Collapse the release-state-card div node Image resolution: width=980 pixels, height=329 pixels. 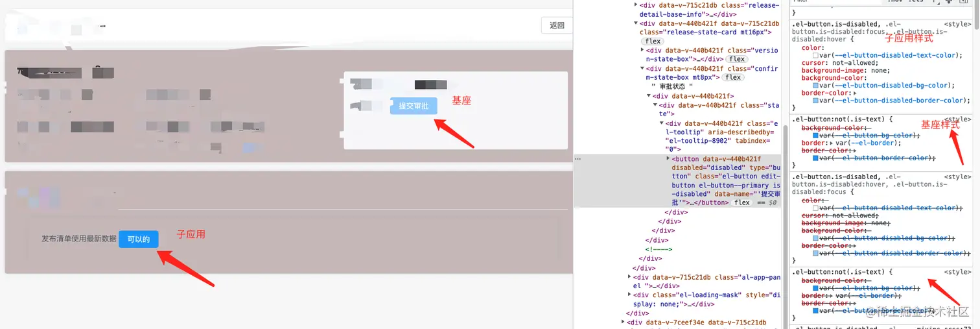click(x=635, y=23)
